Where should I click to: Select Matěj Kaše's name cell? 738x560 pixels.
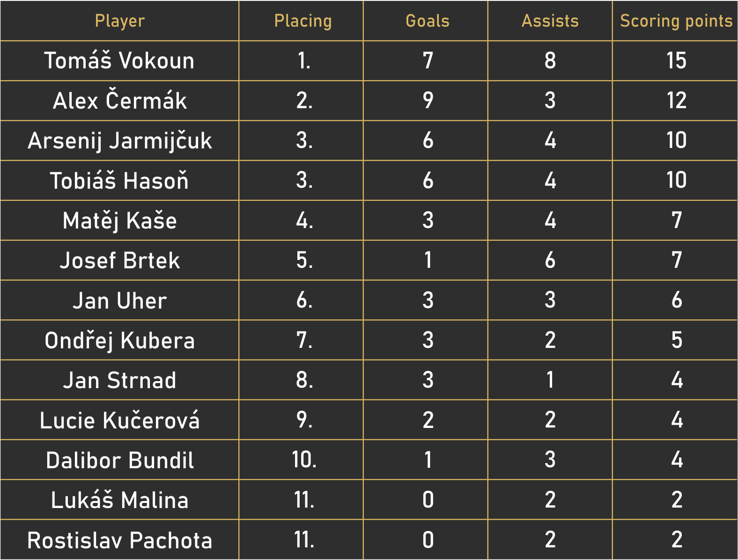point(119,221)
